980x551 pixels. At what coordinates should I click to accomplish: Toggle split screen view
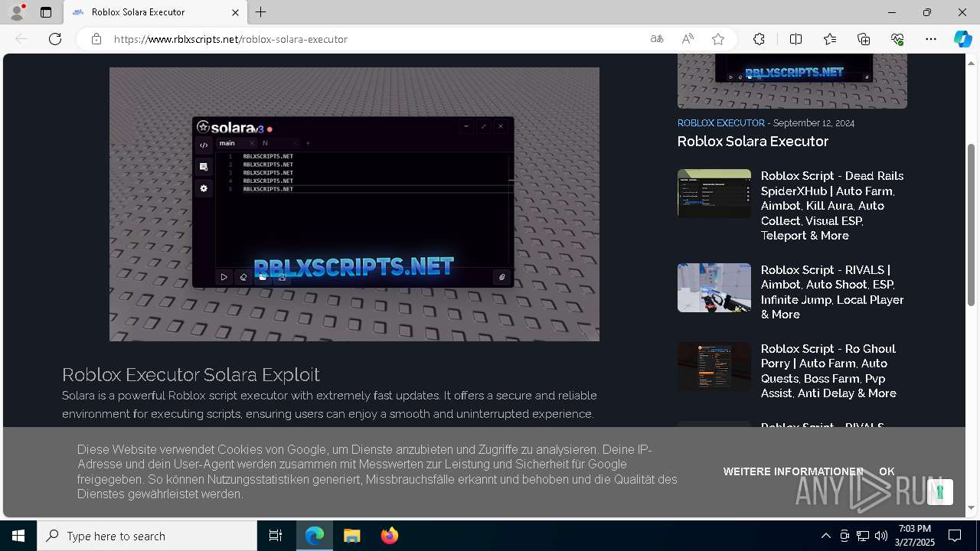(795, 39)
